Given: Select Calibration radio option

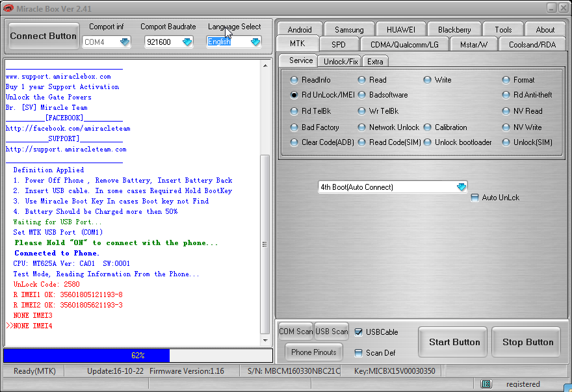Looking at the screenshot, I should point(445,127).
